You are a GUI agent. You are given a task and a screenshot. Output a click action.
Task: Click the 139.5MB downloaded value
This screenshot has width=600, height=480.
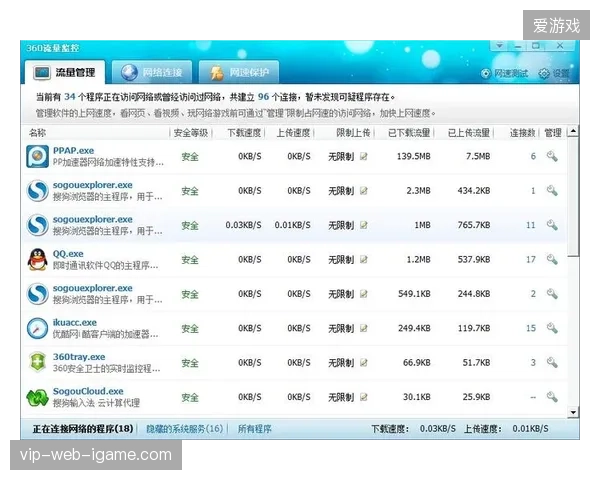[413, 156]
